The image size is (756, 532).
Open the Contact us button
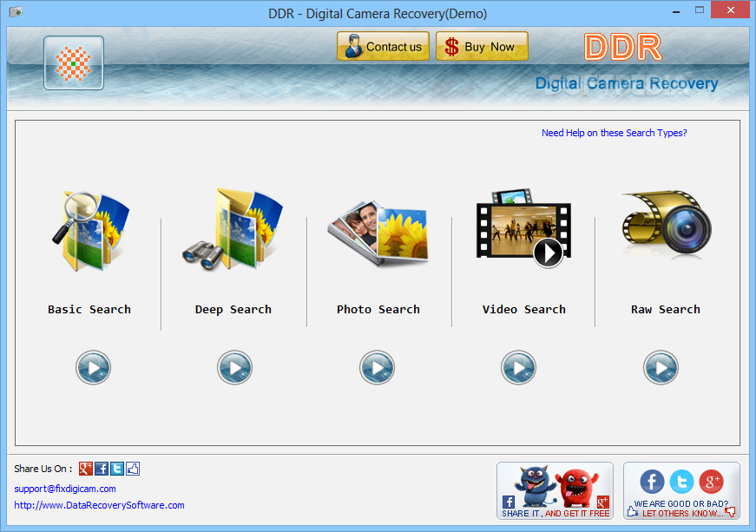click(x=384, y=46)
